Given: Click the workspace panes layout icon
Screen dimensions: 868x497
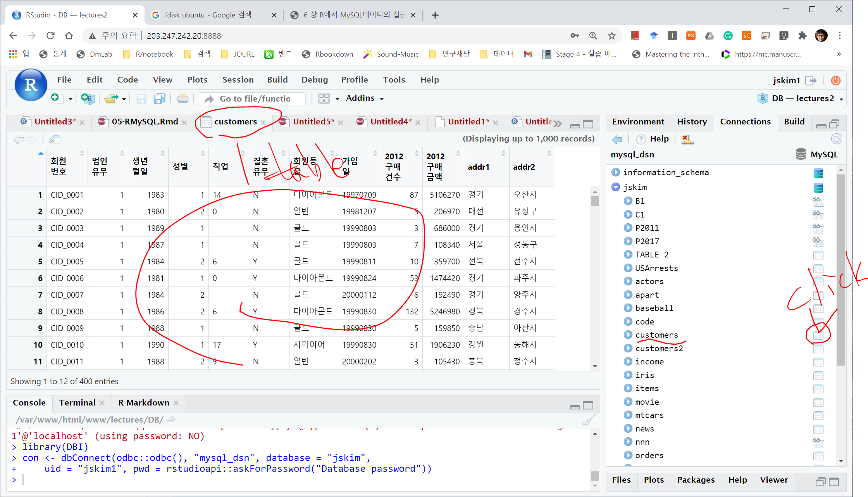Looking at the screenshot, I should click(x=324, y=98).
